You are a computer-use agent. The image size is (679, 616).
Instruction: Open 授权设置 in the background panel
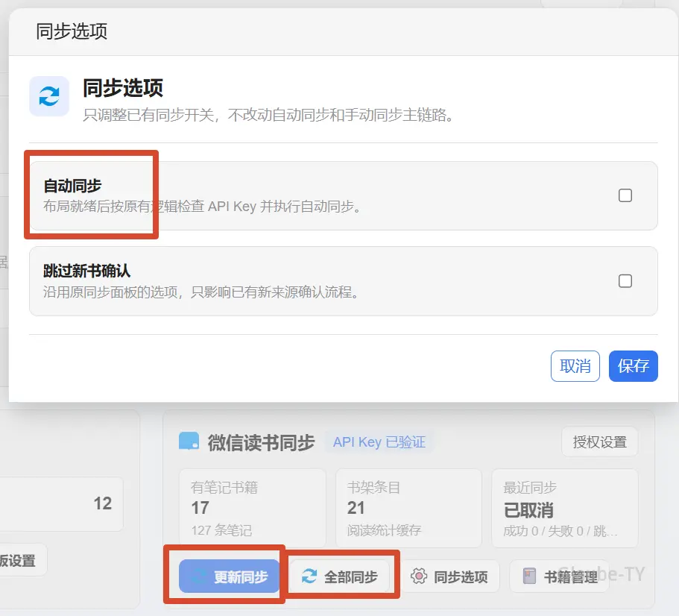(x=600, y=441)
